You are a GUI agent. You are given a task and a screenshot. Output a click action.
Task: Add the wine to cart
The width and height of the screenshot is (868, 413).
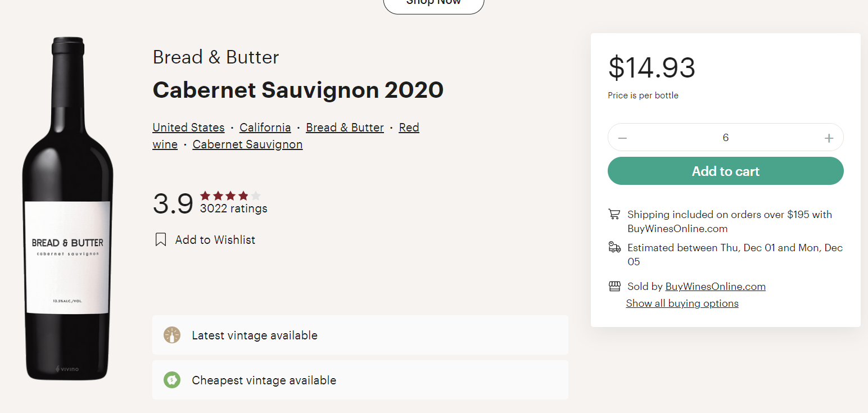point(726,171)
